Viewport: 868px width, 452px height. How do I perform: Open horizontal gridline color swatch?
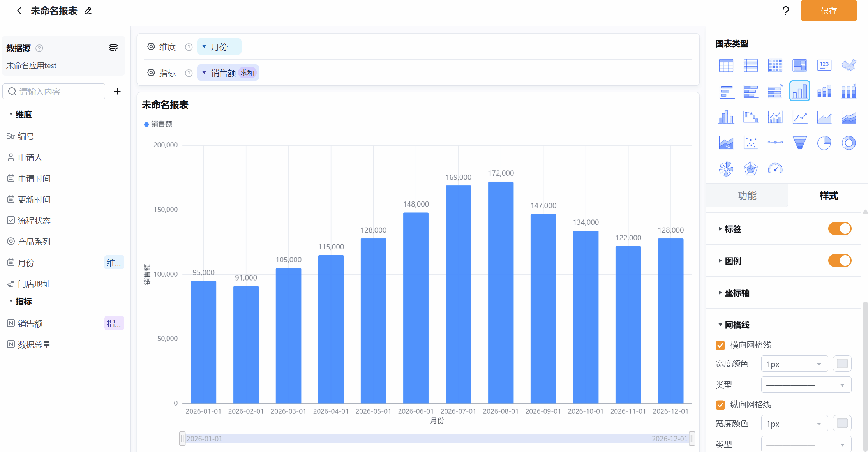842,364
